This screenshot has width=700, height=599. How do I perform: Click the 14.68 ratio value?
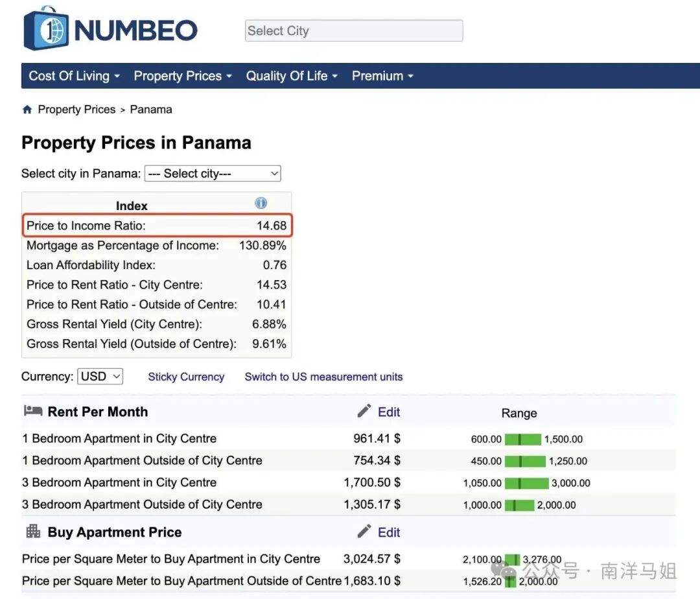click(272, 226)
